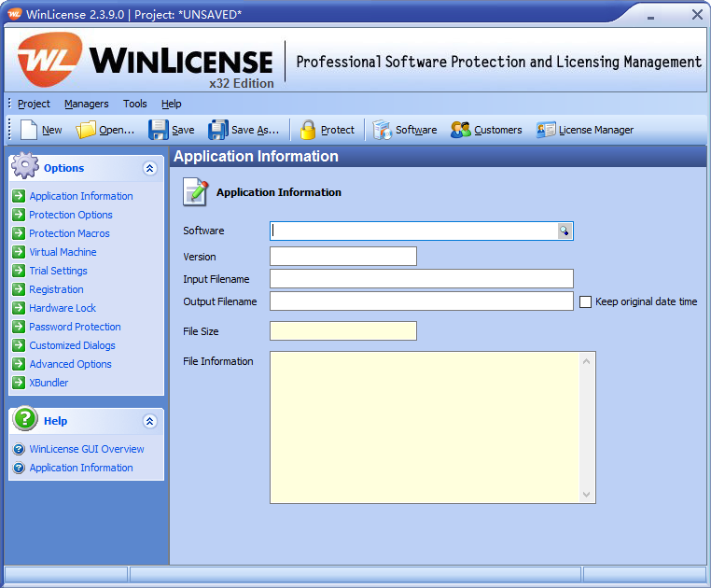Viewport: 711px width, 588px height.
Task: Go to Protection Options in sidebar
Action: pyautogui.click(x=70, y=215)
